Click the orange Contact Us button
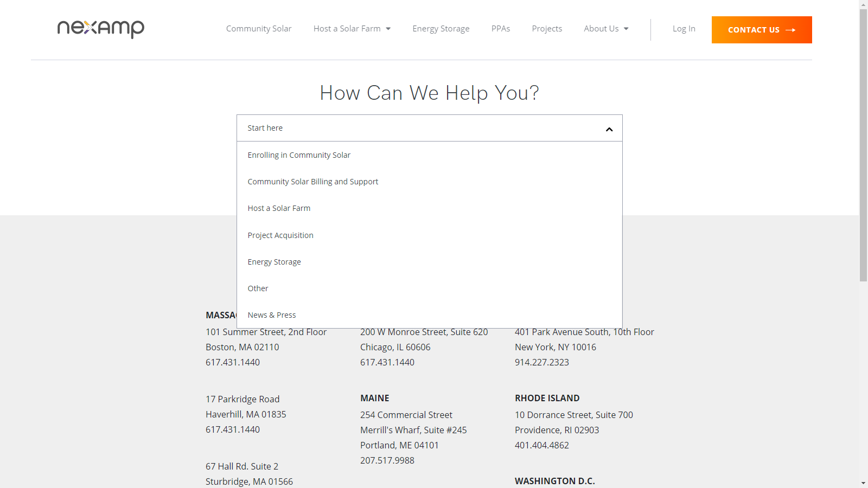Image resolution: width=868 pixels, height=488 pixels. tap(762, 30)
